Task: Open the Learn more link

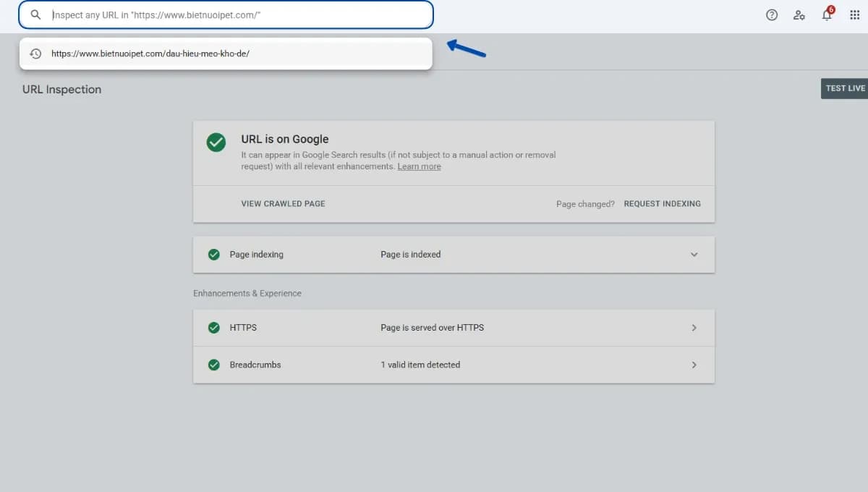Action: click(x=419, y=166)
